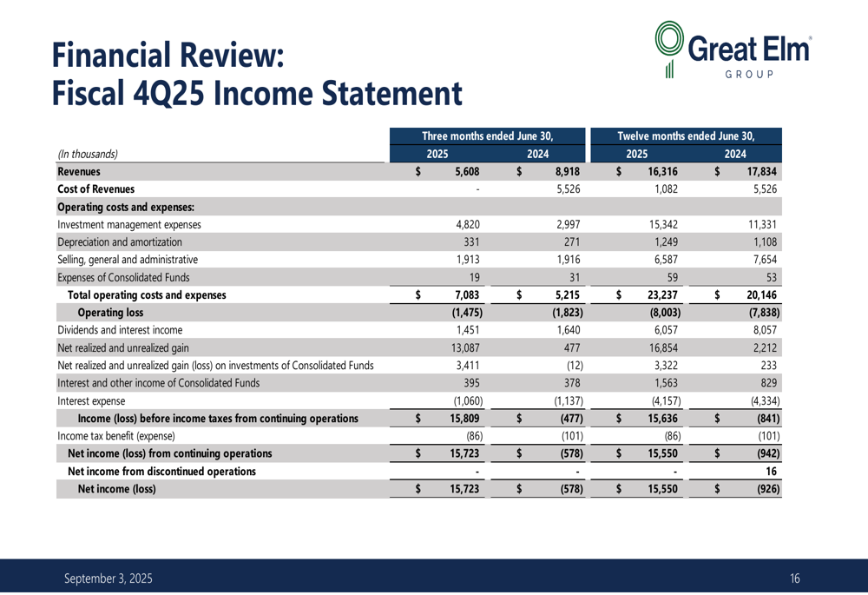Click 'Total operating costs and expenses' label

[x=147, y=294]
